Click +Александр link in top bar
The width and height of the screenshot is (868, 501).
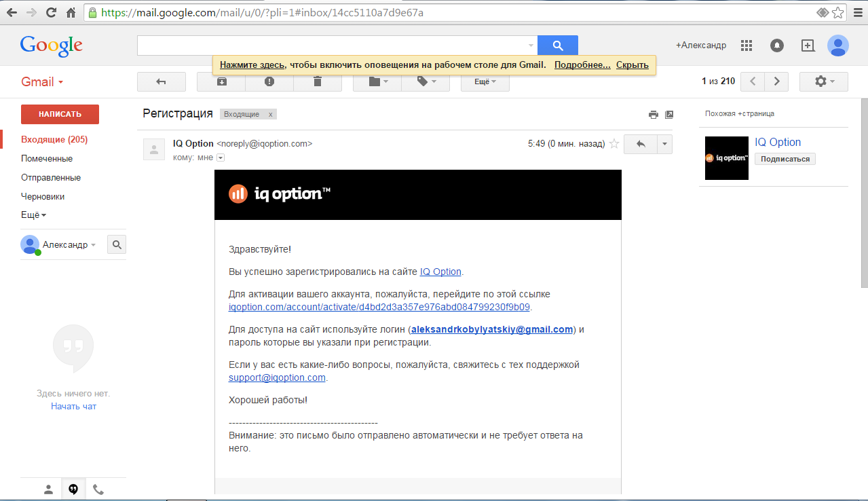pos(701,45)
